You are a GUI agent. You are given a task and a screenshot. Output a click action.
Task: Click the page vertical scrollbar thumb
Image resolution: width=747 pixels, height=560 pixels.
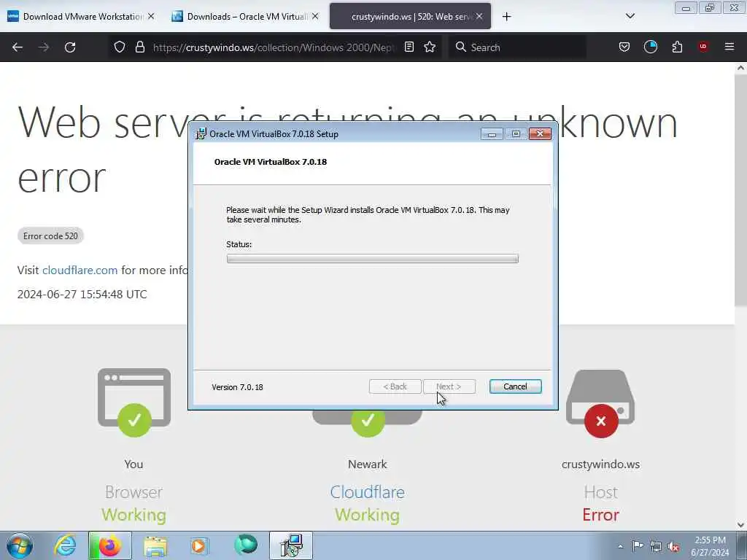(741, 190)
